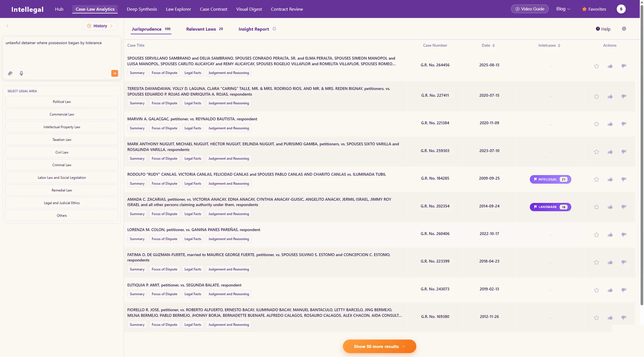This screenshot has height=357, width=644.
Task: Open the Relevant Laws tab
Action: [x=204, y=29]
